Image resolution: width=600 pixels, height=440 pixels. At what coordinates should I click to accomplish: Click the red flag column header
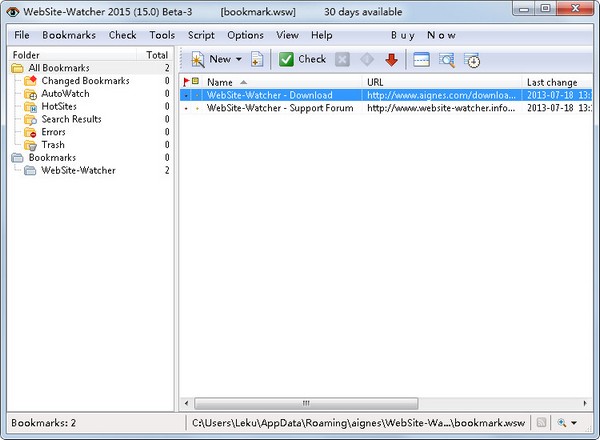pyautogui.click(x=186, y=81)
